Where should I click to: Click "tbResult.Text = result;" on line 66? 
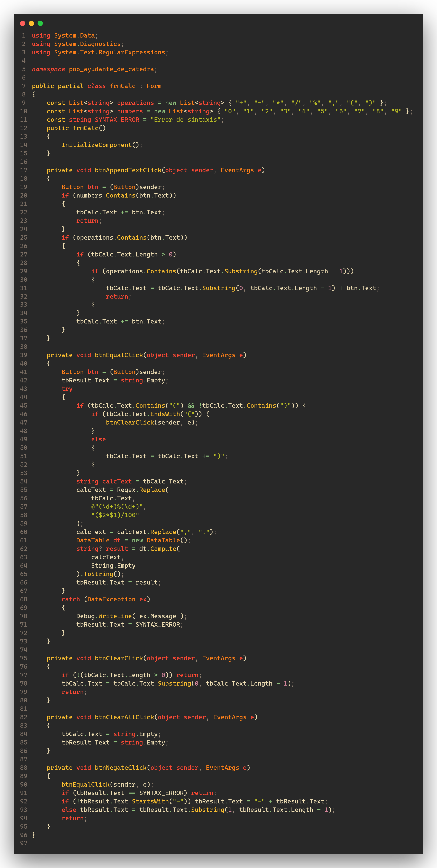[x=119, y=583]
